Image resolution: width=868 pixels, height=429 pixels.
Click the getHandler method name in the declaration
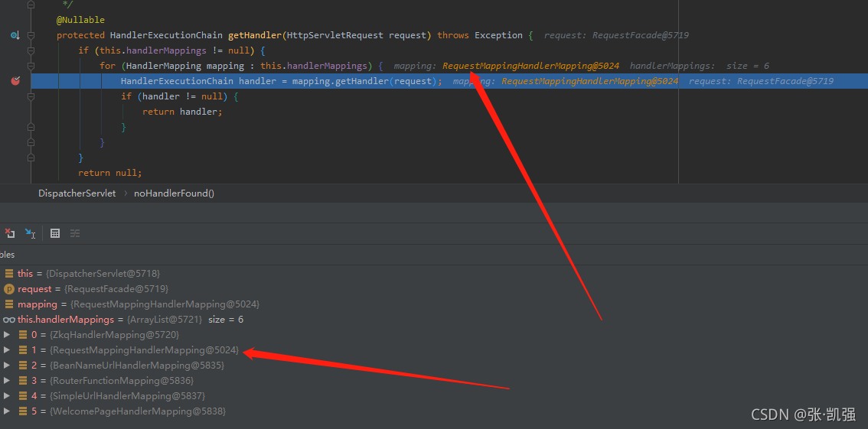(x=255, y=35)
